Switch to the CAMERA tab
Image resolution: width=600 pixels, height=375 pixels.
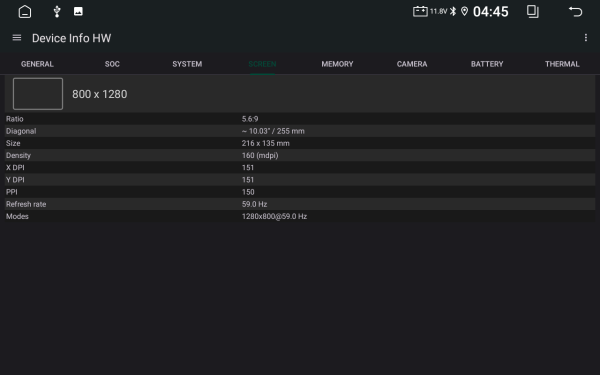(x=412, y=64)
